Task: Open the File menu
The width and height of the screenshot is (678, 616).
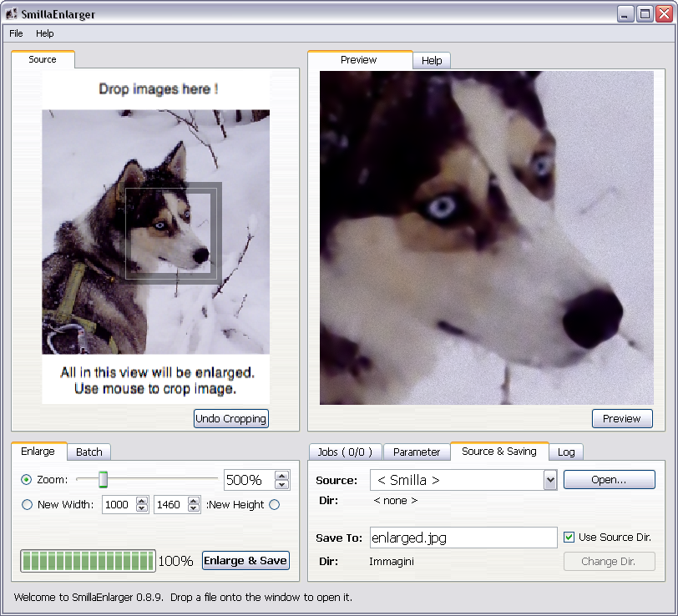Action: click(x=16, y=33)
